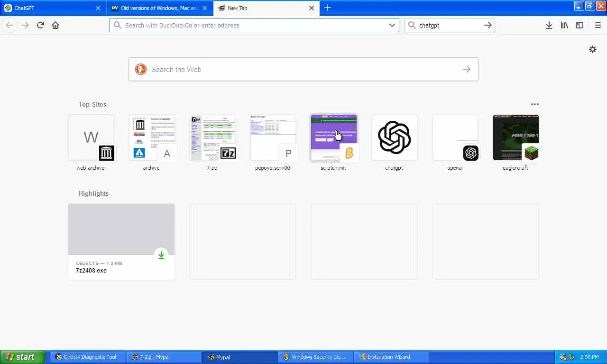Open new tab settings gear
The width and height of the screenshot is (607, 364).
pos(593,49)
